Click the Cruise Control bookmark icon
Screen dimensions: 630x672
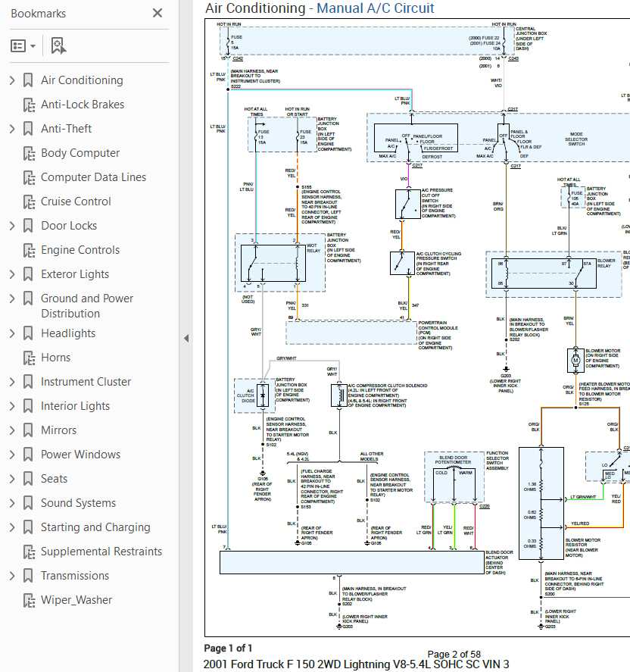[x=29, y=202]
